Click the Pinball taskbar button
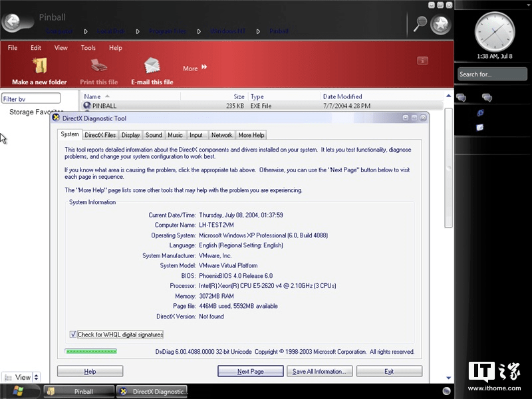The height and width of the screenshot is (399, 532). point(79,391)
